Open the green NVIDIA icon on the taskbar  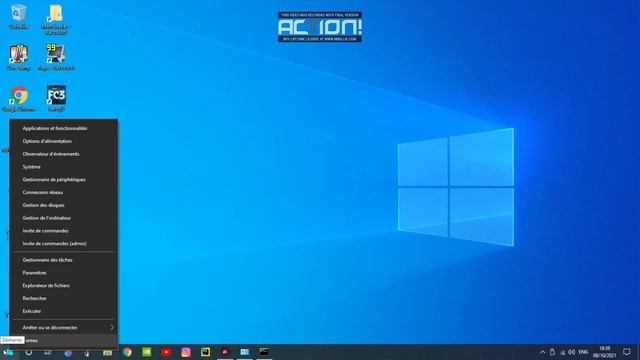pos(147,352)
